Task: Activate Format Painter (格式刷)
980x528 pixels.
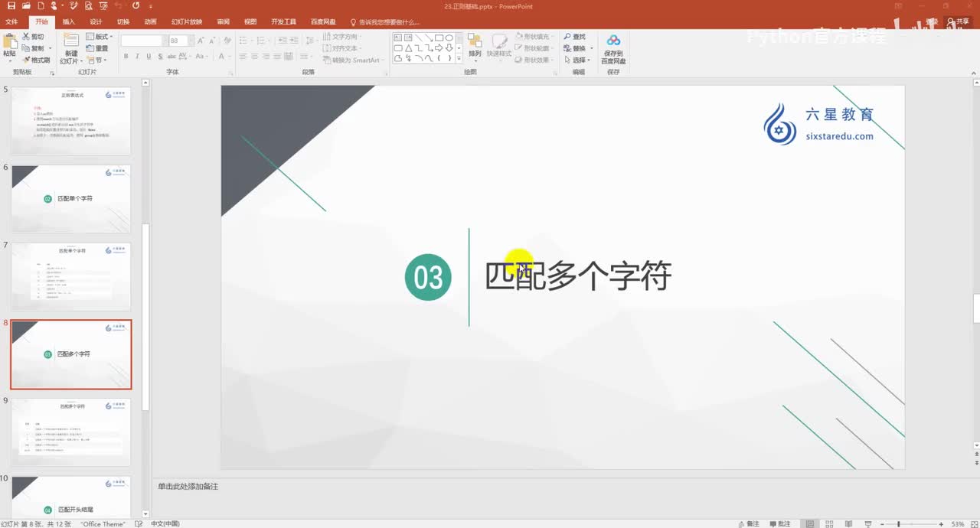Action: pyautogui.click(x=36, y=60)
